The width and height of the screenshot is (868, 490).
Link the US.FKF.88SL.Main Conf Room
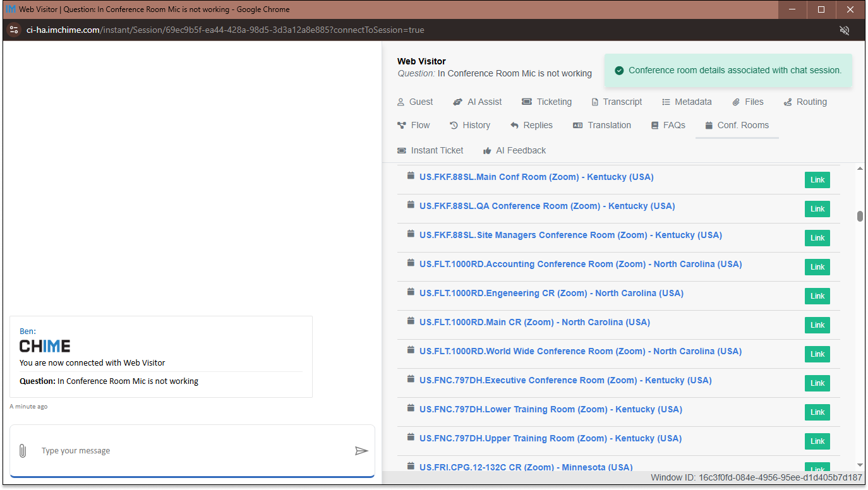pyautogui.click(x=817, y=180)
